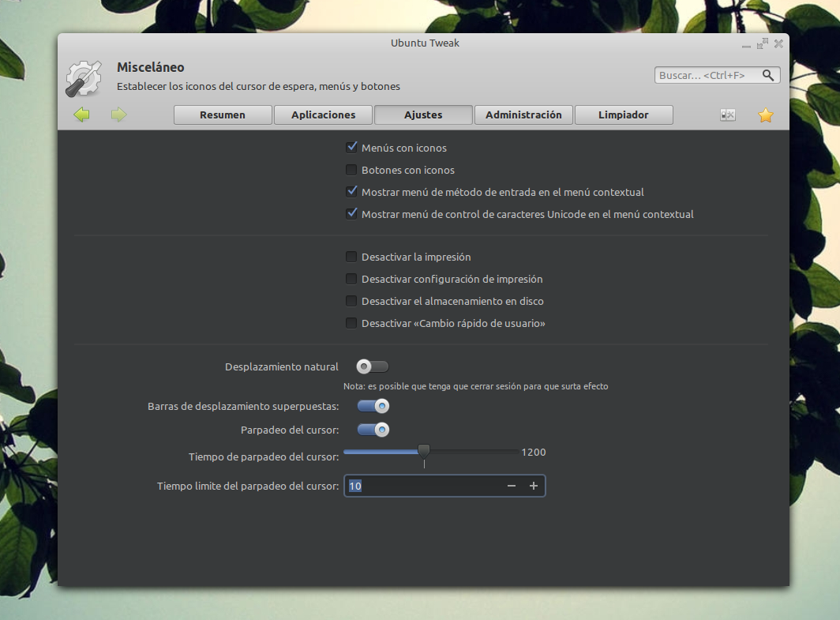Minimize the Ubuntu Tweak window
The image size is (840, 620).
click(x=746, y=45)
